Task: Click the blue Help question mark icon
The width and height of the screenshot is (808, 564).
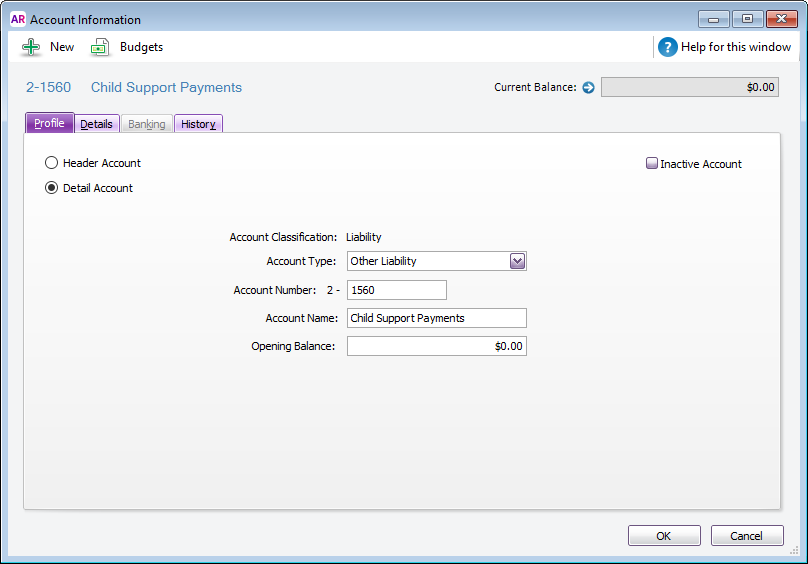Action: tap(667, 47)
